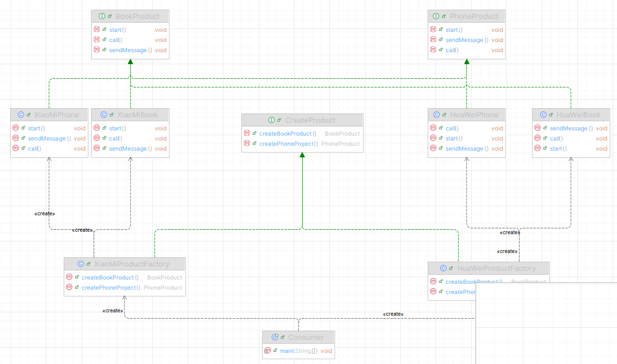The image size is (617, 364).
Task: Click main(String[]) method name in Consumer
Action: [299, 351]
